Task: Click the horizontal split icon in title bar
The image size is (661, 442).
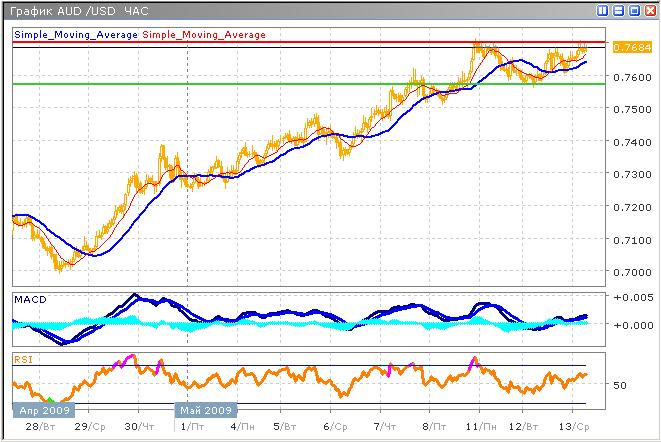Action: (x=617, y=11)
